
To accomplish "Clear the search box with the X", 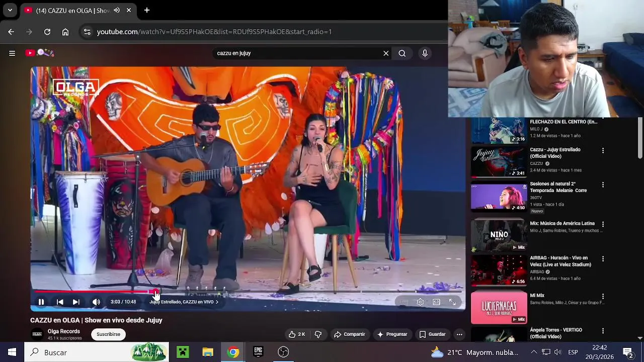I will (x=386, y=53).
